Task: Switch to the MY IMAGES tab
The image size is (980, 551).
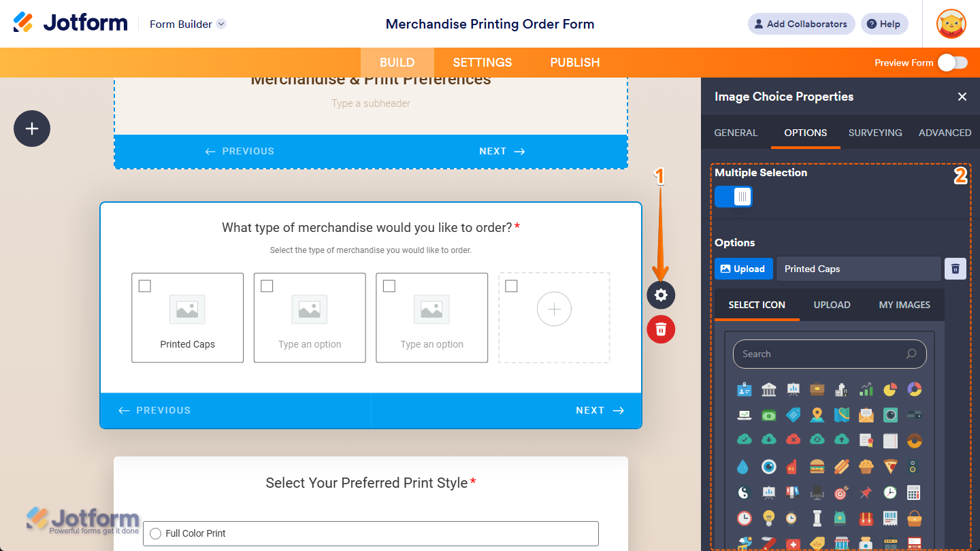Action: click(904, 305)
